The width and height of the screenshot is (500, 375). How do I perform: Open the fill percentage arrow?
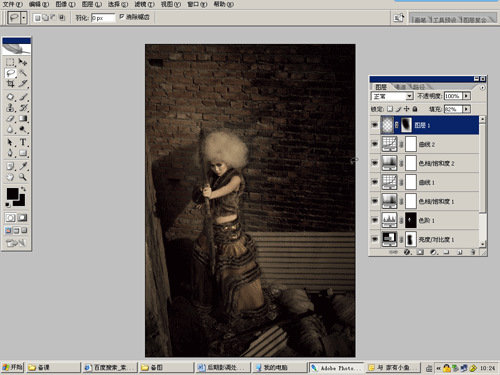(467, 109)
